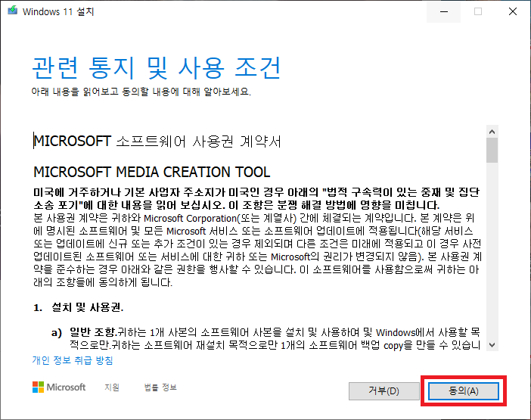Screen dimensions: 531x420
Task: Minimize the Windows 11 설치 window
Action: coord(443,11)
